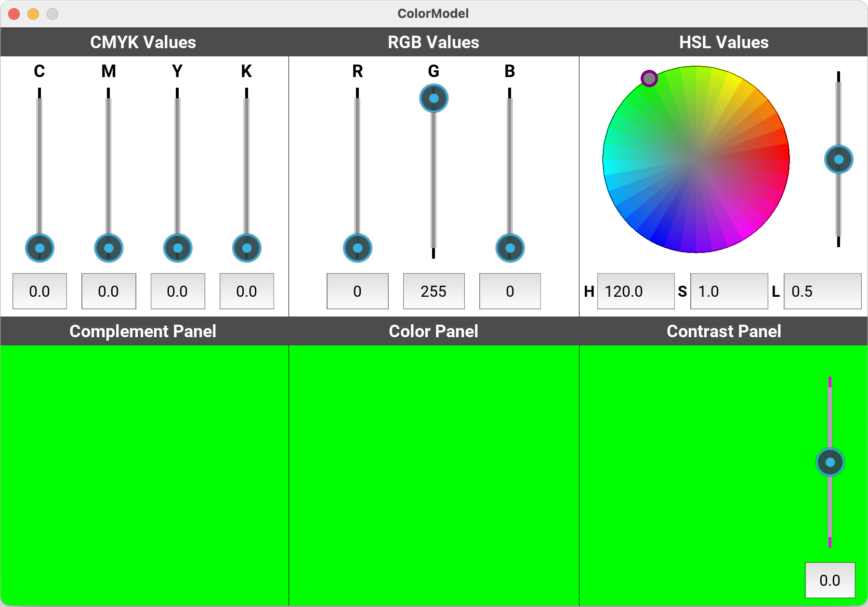Click the HSL lightness slider knob
868x607 pixels.
(x=839, y=159)
